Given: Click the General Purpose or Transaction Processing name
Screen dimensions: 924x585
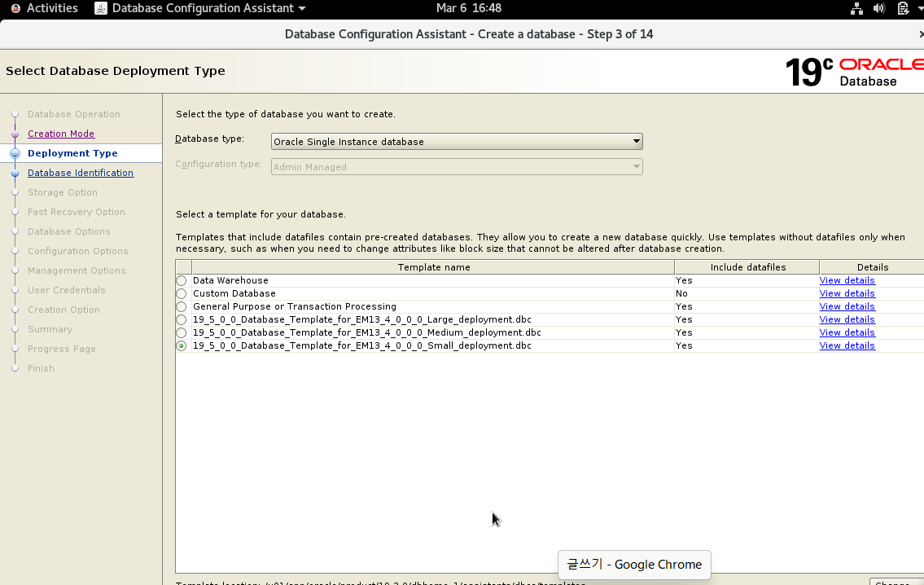Looking at the screenshot, I should (x=295, y=306).
